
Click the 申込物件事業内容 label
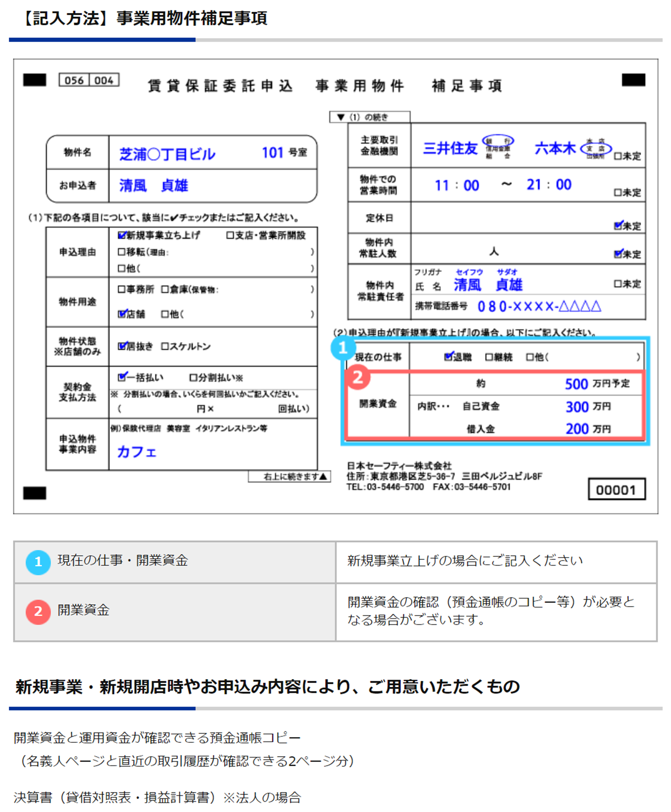click(x=77, y=444)
